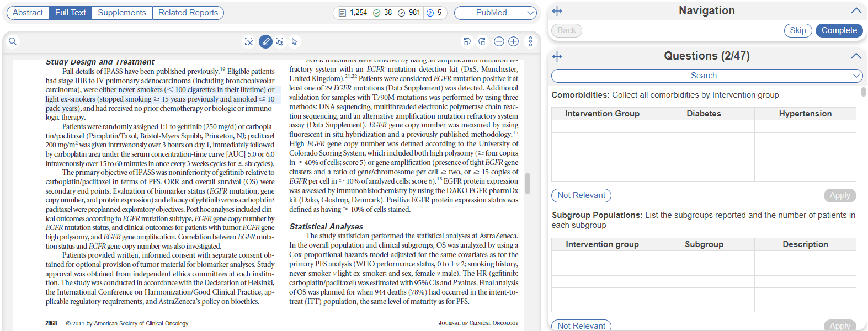Zoom in on the document

[514, 41]
